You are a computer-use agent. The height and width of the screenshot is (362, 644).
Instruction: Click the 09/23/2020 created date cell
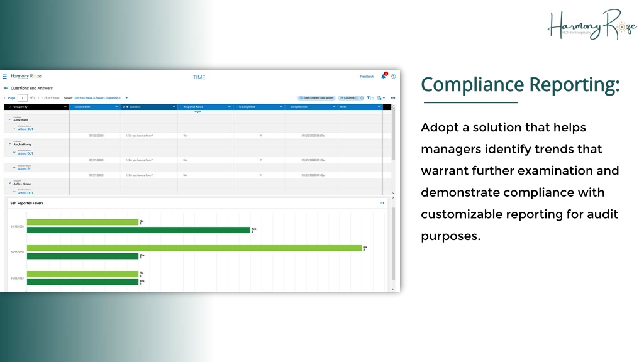pyautogui.click(x=96, y=136)
